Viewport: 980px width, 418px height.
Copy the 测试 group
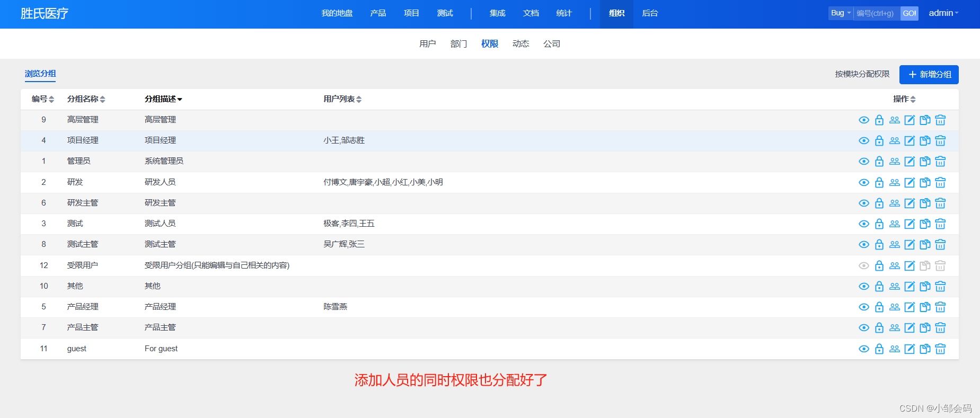[925, 224]
